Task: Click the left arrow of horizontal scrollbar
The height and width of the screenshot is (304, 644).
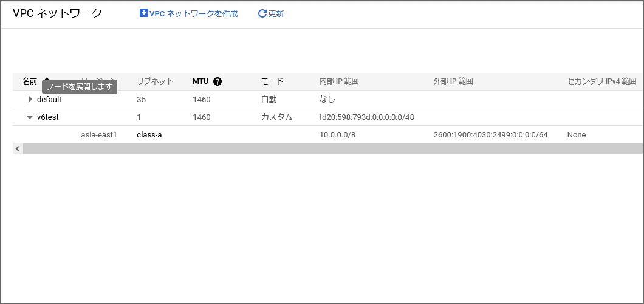Action: [18, 148]
